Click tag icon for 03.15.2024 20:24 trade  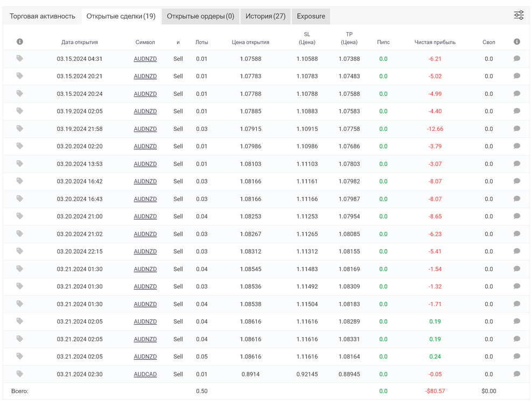point(20,93)
